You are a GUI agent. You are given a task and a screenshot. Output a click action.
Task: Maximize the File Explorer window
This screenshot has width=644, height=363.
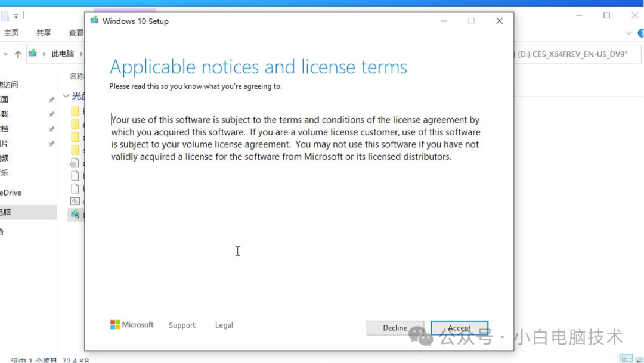[x=606, y=15]
